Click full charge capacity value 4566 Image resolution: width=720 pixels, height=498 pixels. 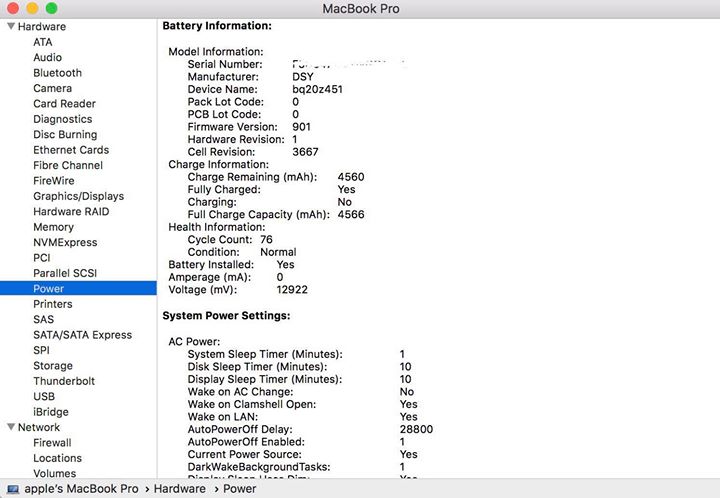click(x=351, y=214)
